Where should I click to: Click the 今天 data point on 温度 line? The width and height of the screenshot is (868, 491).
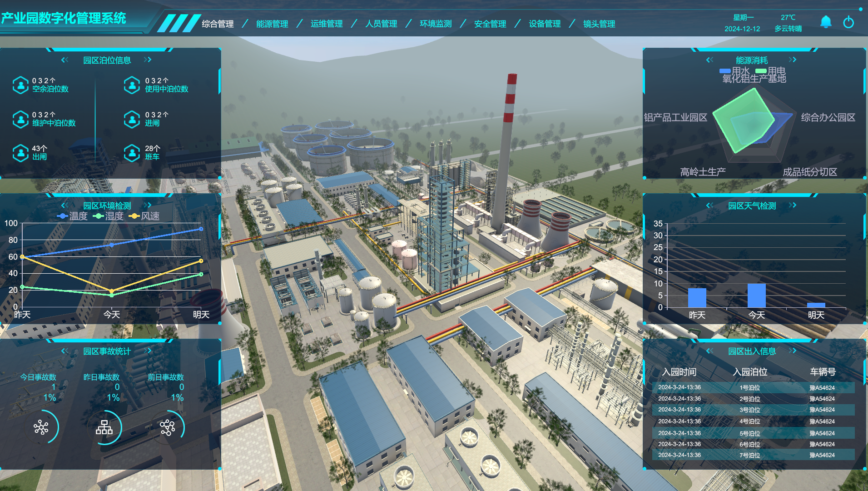tap(111, 245)
